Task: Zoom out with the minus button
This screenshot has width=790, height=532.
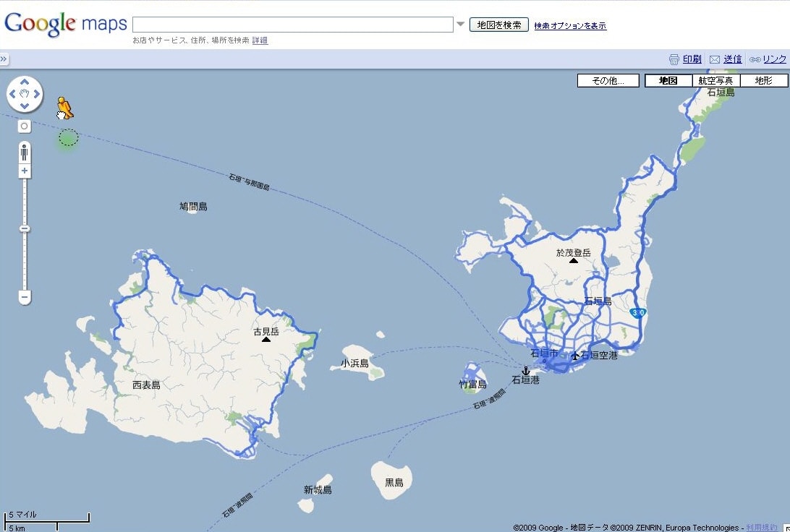Action: click(25, 297)
